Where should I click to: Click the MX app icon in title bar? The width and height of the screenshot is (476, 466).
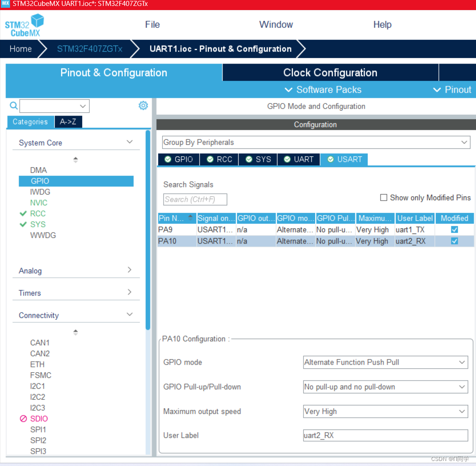[x=5, y=4]
